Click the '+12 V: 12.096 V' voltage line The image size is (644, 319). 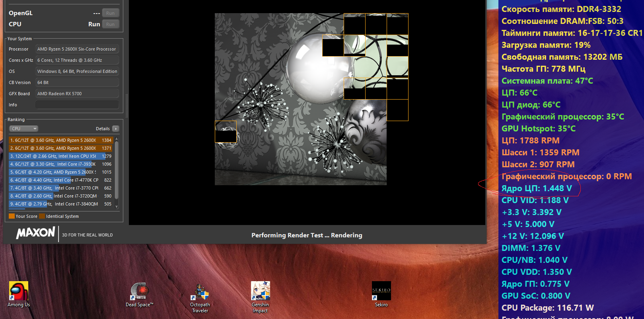(533, 236)
